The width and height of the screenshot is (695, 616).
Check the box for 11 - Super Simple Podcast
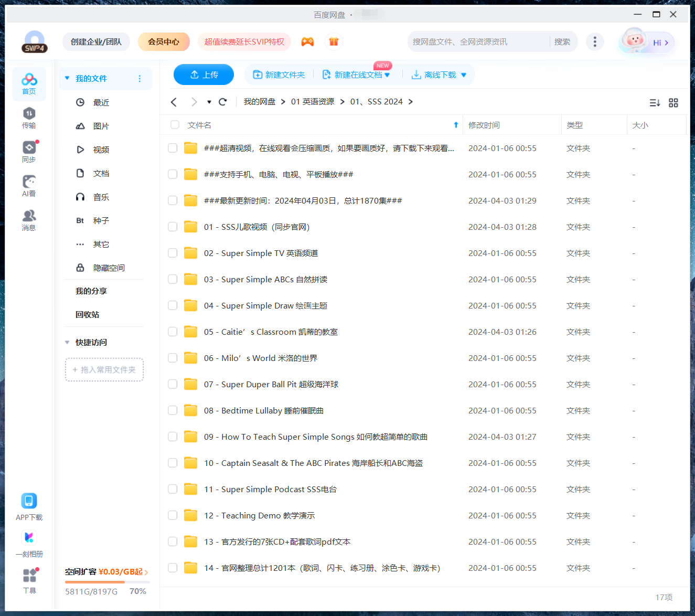click(173, 489)
